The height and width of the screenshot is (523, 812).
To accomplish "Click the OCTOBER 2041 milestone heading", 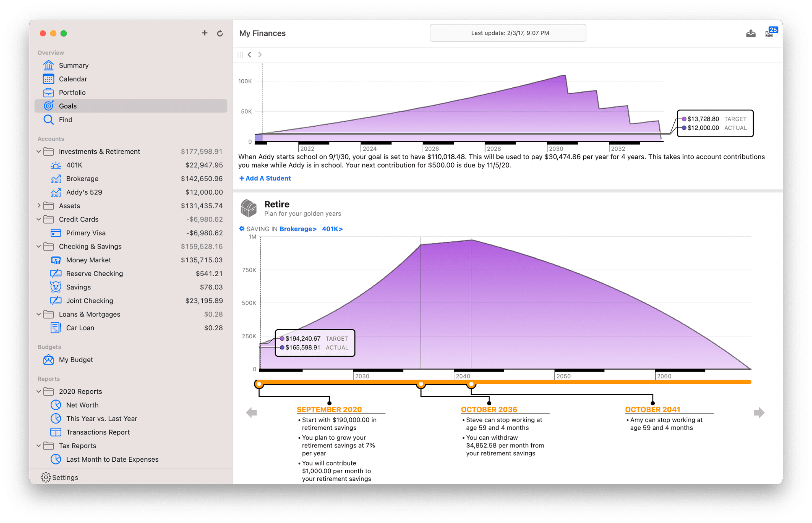I will tap(653, 409).
